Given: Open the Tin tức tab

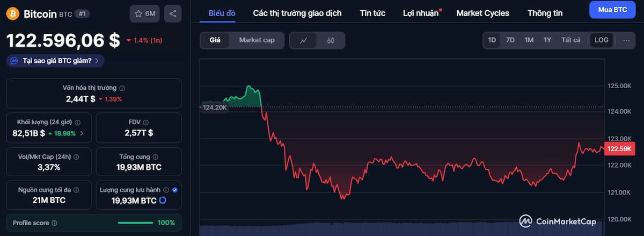Looking at the screenshot, I should 372,13.
